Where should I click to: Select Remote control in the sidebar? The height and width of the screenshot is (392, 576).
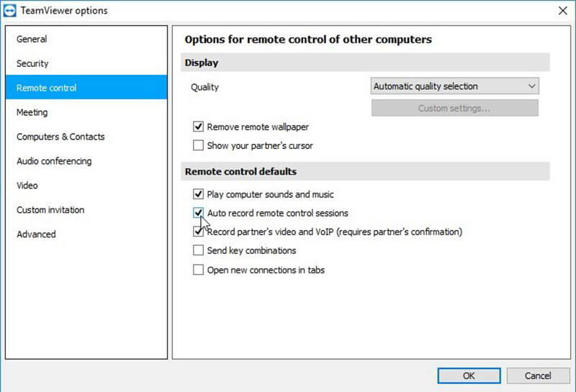(x=46, y=88)
